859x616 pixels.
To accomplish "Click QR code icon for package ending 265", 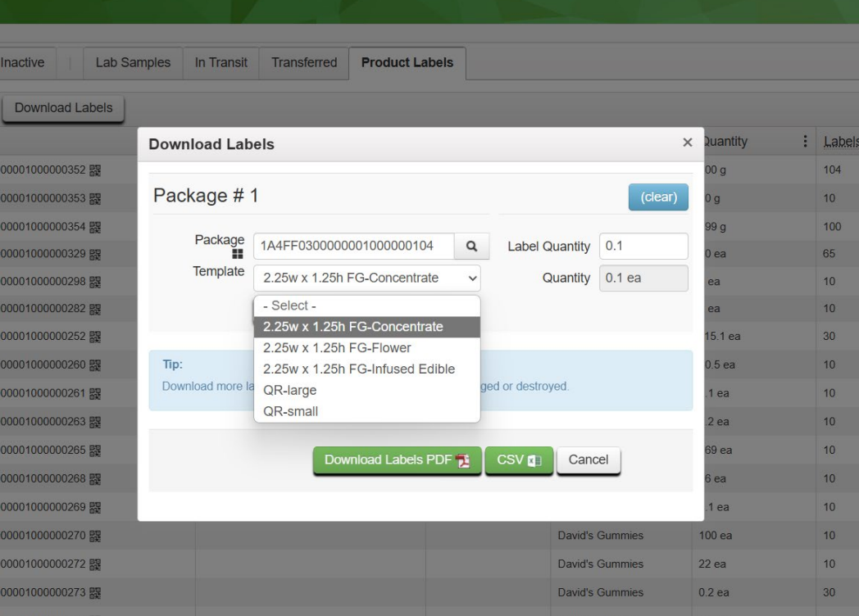I will (95, 450).
